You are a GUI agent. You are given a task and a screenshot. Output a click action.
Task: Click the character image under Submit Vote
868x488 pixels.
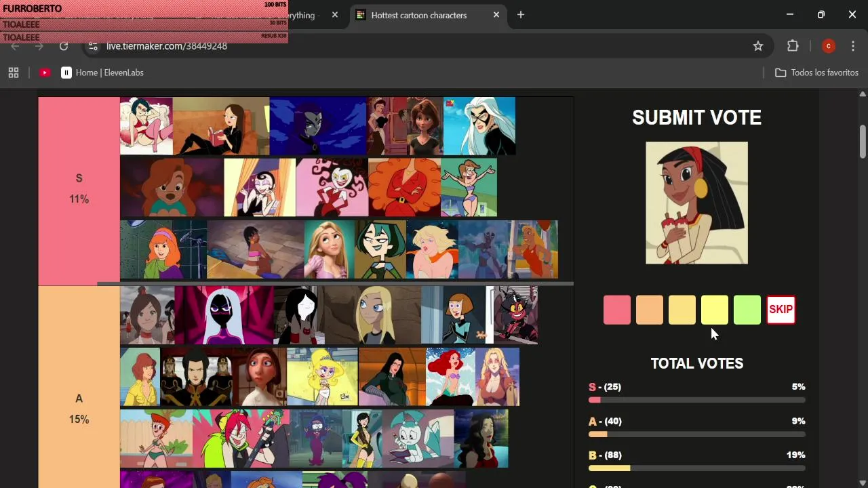tap(696, 203)
